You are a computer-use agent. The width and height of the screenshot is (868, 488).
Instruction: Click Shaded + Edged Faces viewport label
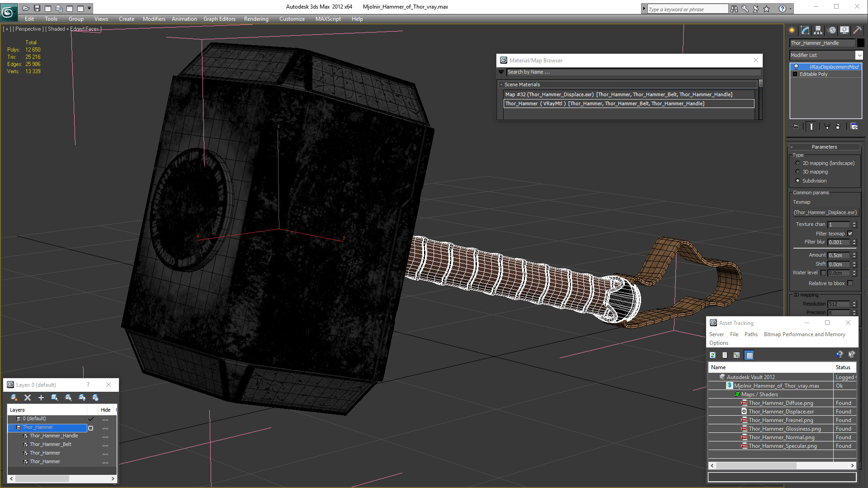(x=73, y=29)
